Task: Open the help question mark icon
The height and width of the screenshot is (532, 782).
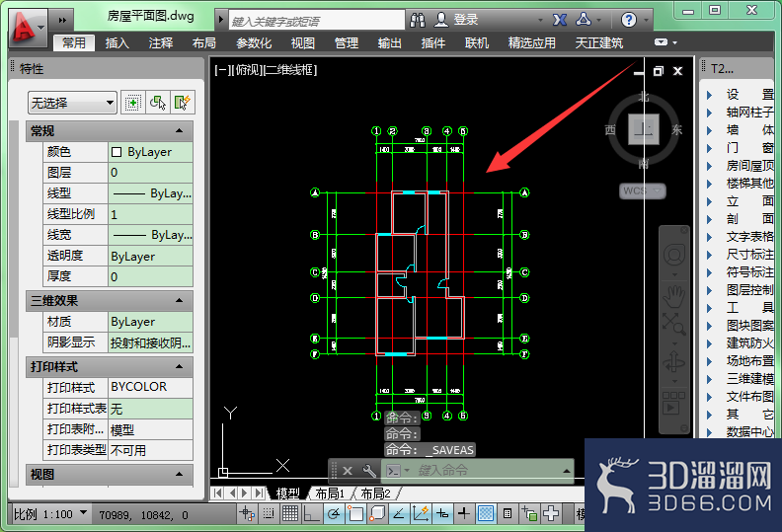Action: tap(628, 20)
